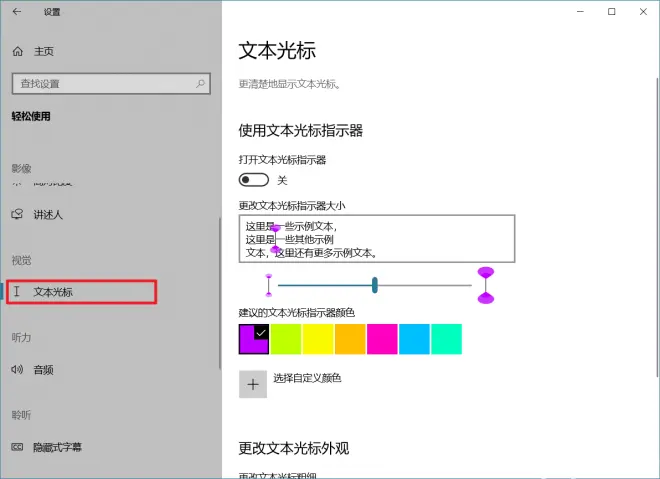Screen dimensions: 660x479
Task: Select the turquoise green color swatch
Action: pyautogui.click(x=447, y=339)
